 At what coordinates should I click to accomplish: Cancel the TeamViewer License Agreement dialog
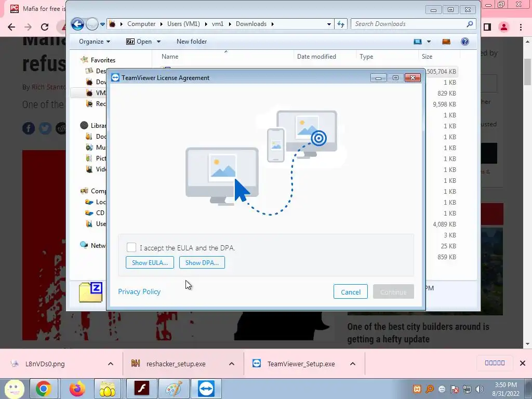pyautogui.click(x=351, y=292)
